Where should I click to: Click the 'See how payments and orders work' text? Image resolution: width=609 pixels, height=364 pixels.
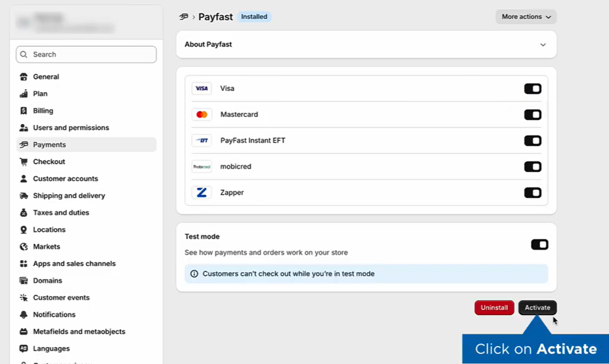coord(266,252)
